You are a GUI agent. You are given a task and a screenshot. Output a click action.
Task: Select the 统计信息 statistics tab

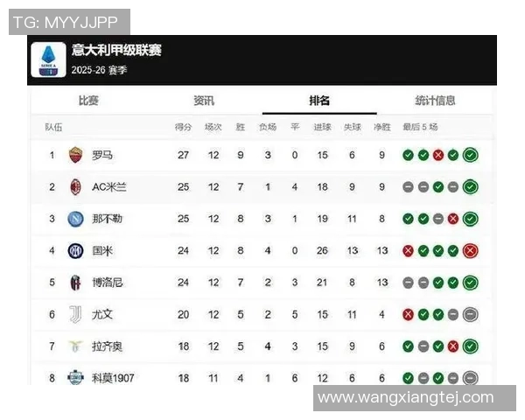(x=435, y=101)
